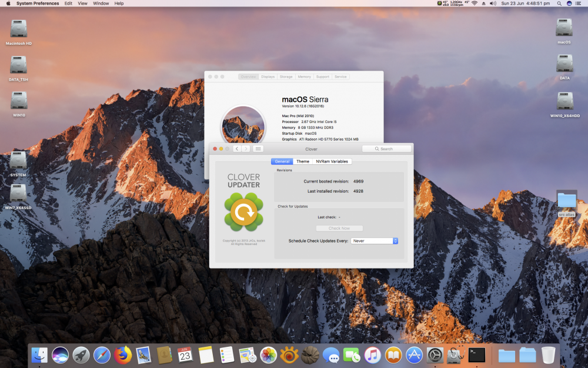Click current booted revision value 4969

359,181
